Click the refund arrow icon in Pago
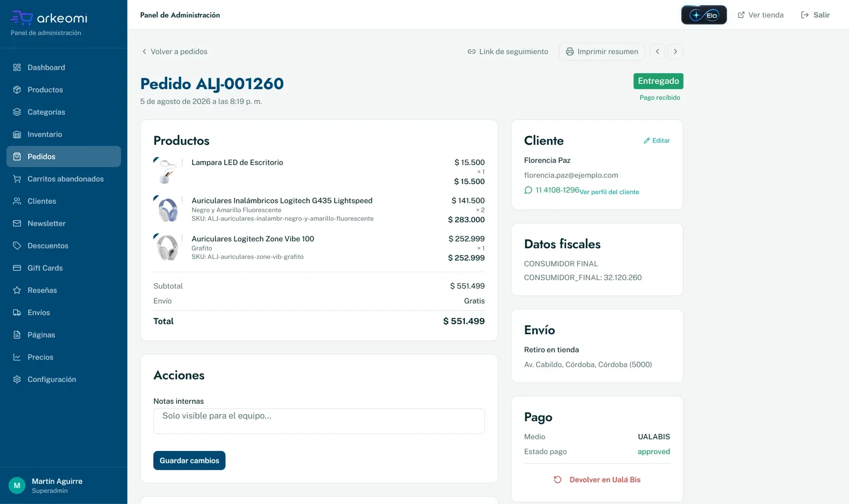Viewport: 849px width, 504px height. tap(558, 480)
